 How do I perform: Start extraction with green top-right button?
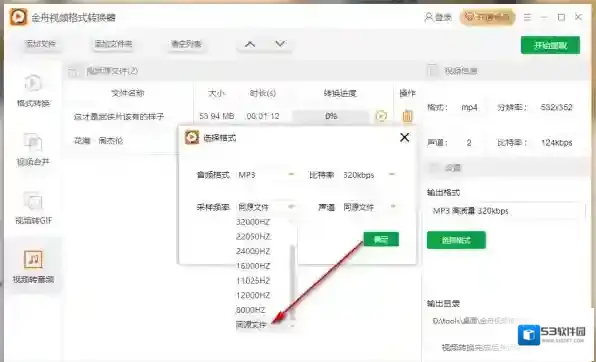[x=550, y=45]
